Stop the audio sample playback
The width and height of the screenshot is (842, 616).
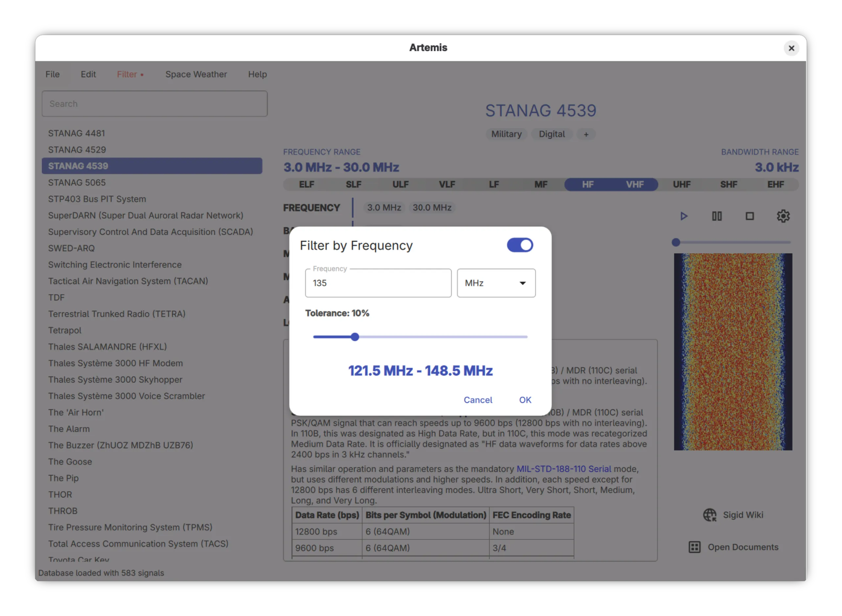point(749,216)
